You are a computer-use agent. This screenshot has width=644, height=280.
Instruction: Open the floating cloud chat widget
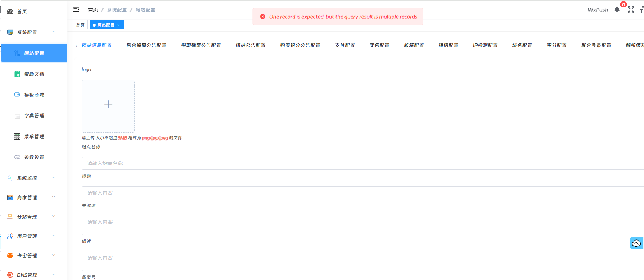(636, 243)
